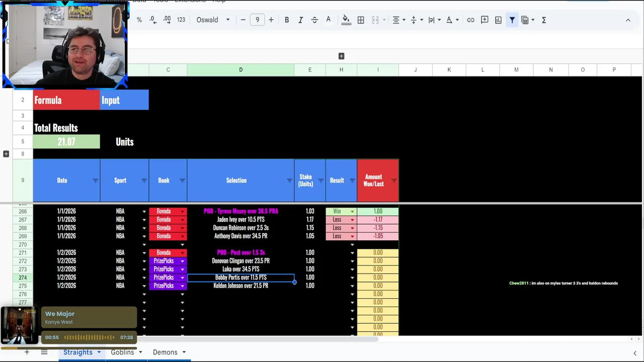Toggle italic formatting
The height and width of the screenshot is (362, 644).
(x=300, y=20)
